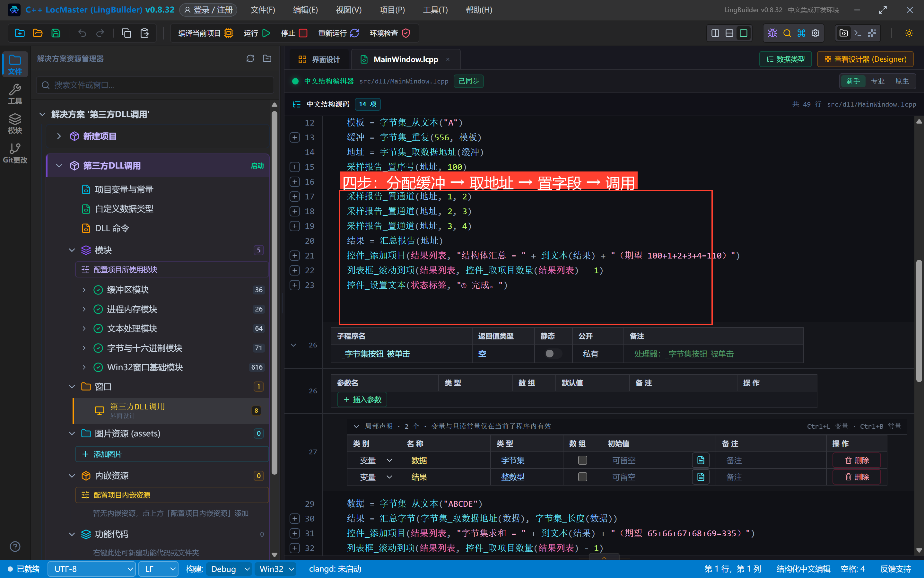Open the Git更改 sidebar panel
Image resolution: width=924 pixels, height=578 pixels.
(x=15, y=153)
